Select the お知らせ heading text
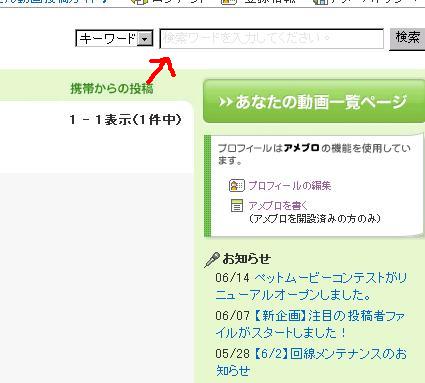Image resolution: width=425 pixels, height=383 pixels. point(247,259)
